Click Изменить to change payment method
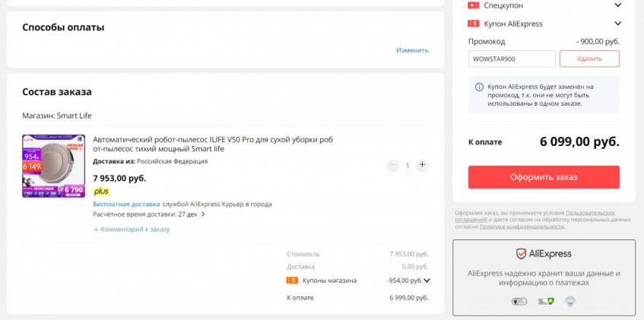 pyautogui.click(x=412, y=50)
